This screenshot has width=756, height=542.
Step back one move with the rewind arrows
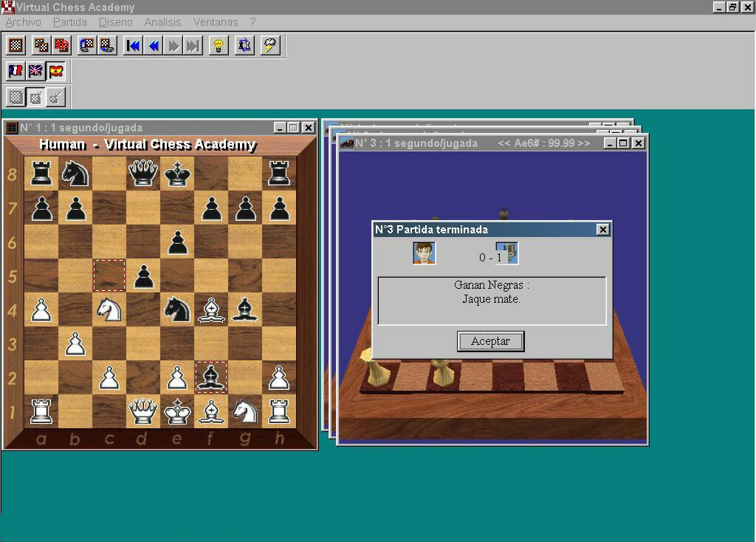tap(154, 46)
